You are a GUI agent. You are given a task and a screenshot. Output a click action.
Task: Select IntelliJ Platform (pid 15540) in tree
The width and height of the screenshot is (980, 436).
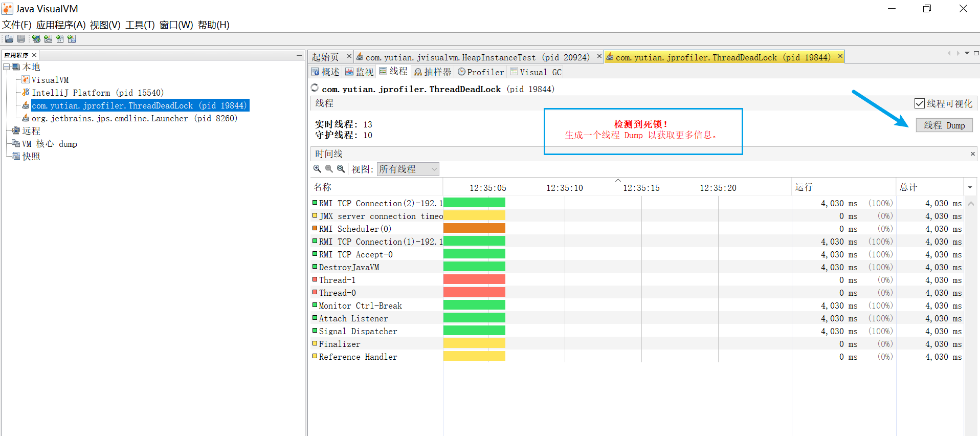(97, 93)
